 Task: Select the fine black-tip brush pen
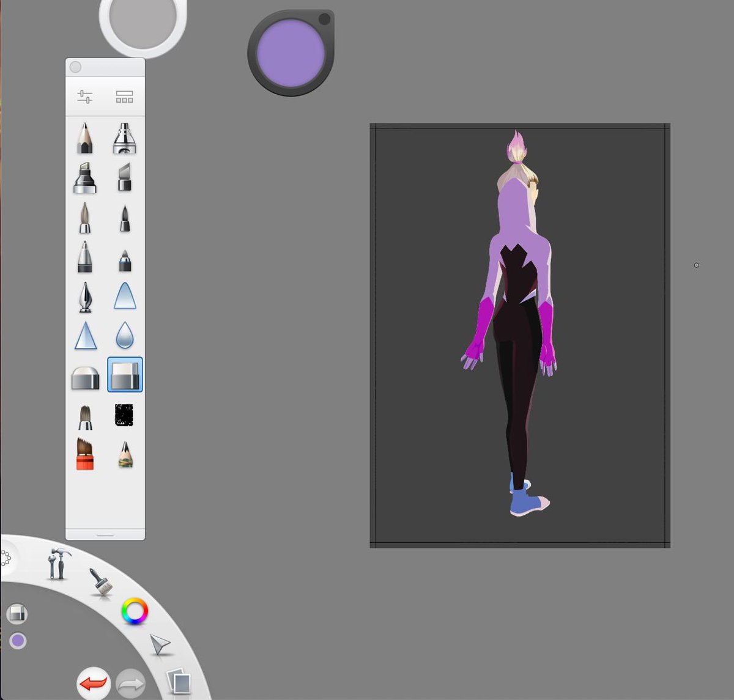coord(125,218)
